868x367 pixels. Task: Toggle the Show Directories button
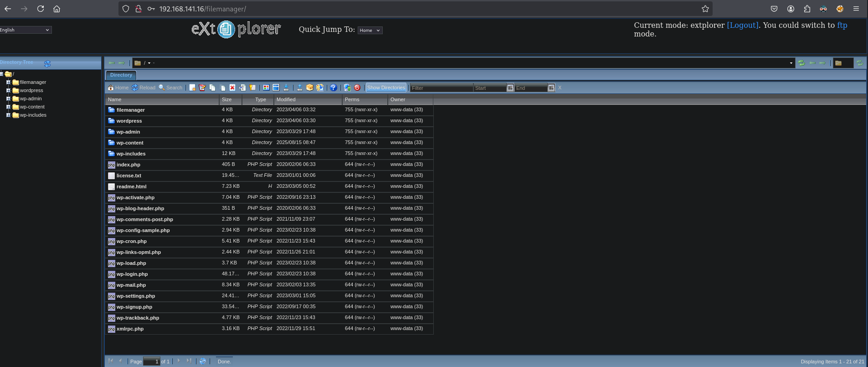click(386, 88)
